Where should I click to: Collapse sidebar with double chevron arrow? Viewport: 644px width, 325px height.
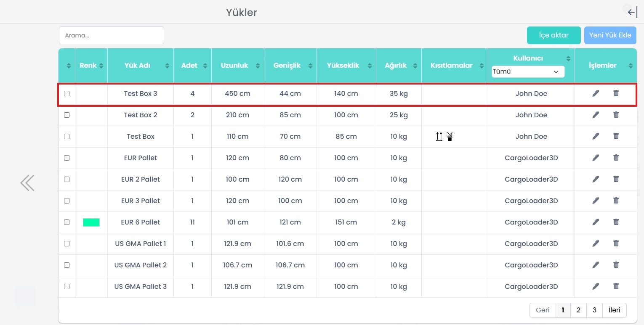tap(27, 183)
